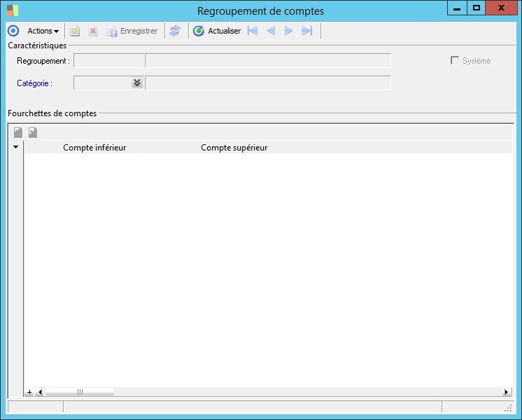Image resolution: width=522 pixels, height=420 pixels.
Task: Go to the first record arrow
Action: point(253,31)
